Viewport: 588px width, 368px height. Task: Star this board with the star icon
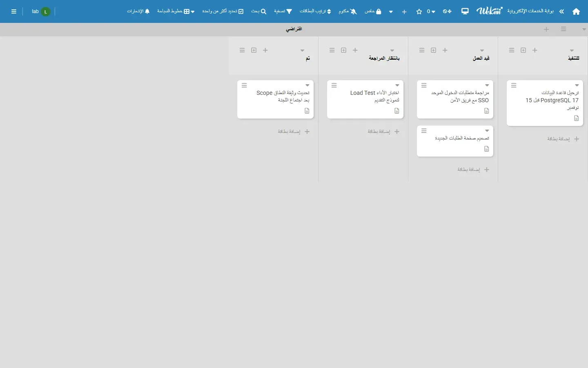[419, 12]
